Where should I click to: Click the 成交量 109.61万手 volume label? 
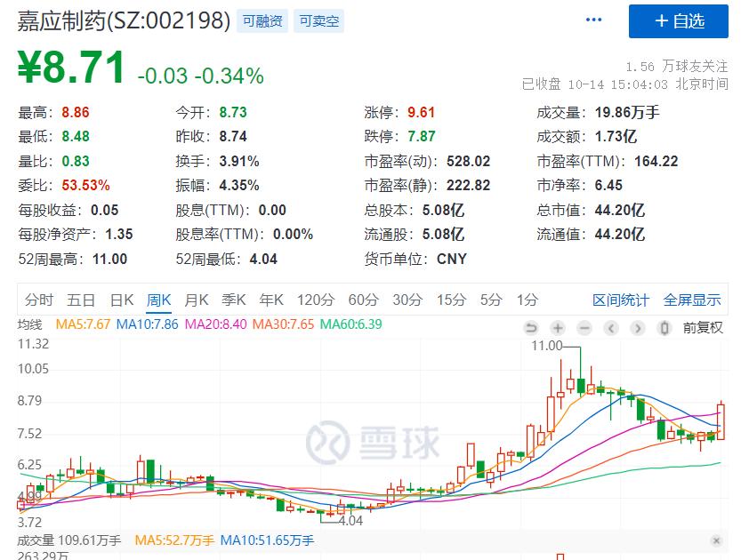click(69, 541)
